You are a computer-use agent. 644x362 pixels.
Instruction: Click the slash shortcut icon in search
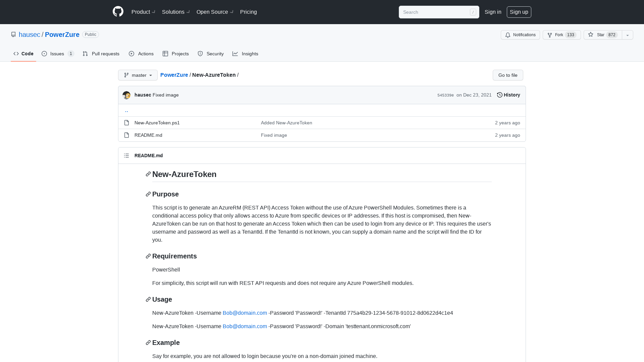(x=473, y=12)
